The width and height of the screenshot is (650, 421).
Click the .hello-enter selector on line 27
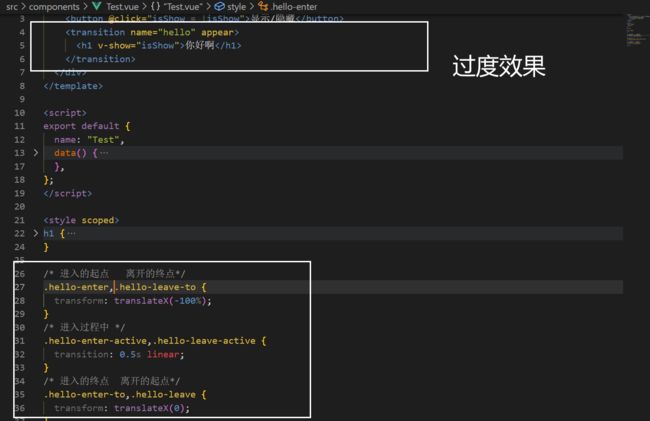(x=76, y=287)
